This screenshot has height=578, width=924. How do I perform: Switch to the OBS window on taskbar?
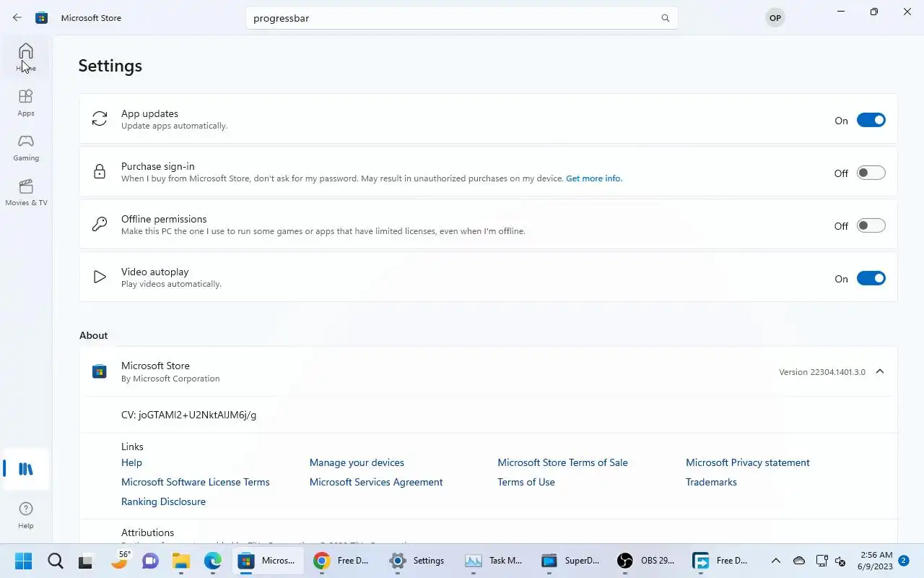pyautogui.click(x=645, y=561)
